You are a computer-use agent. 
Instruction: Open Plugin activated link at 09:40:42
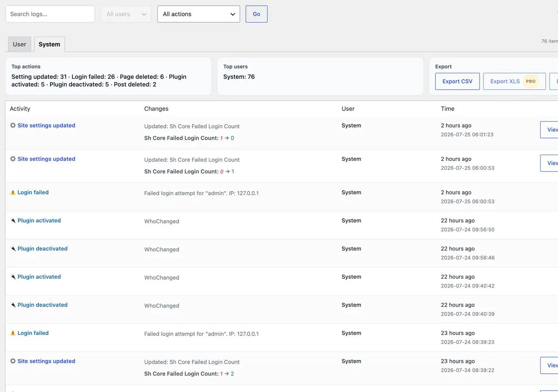pos(39,277)
